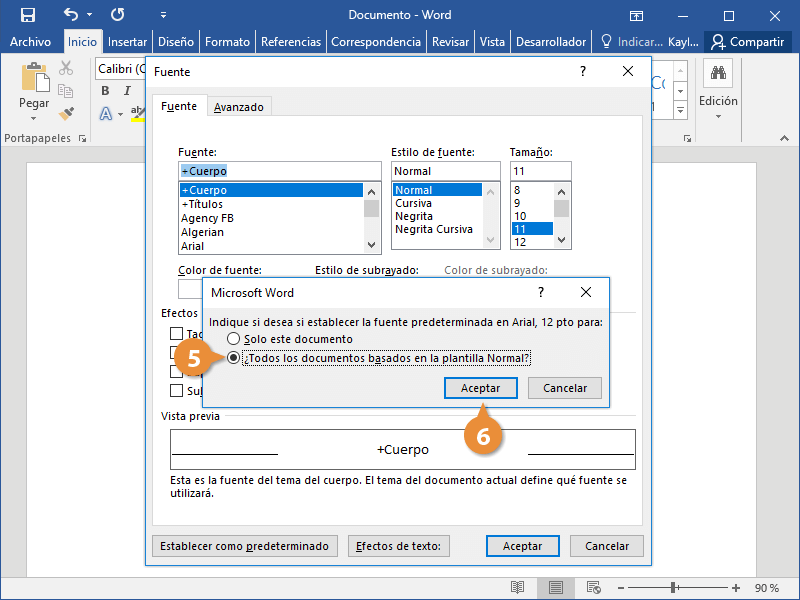The width and height of the screenshot is (800, 600).
Task: Switch to the Avanzado tab
Action: point(239,104)
